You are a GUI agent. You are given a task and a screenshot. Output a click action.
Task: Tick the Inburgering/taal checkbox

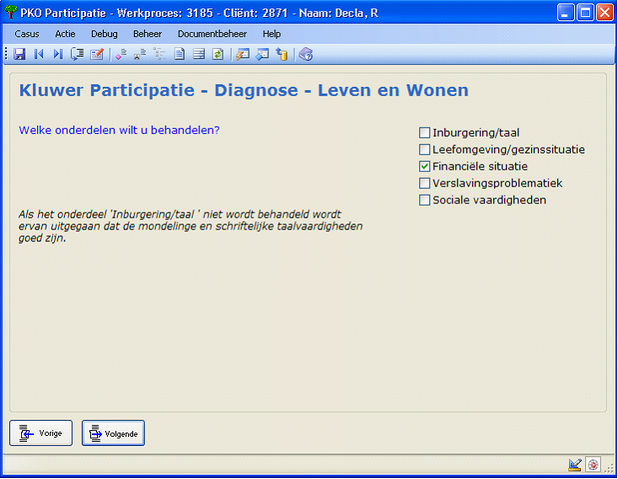pos(424,132)
